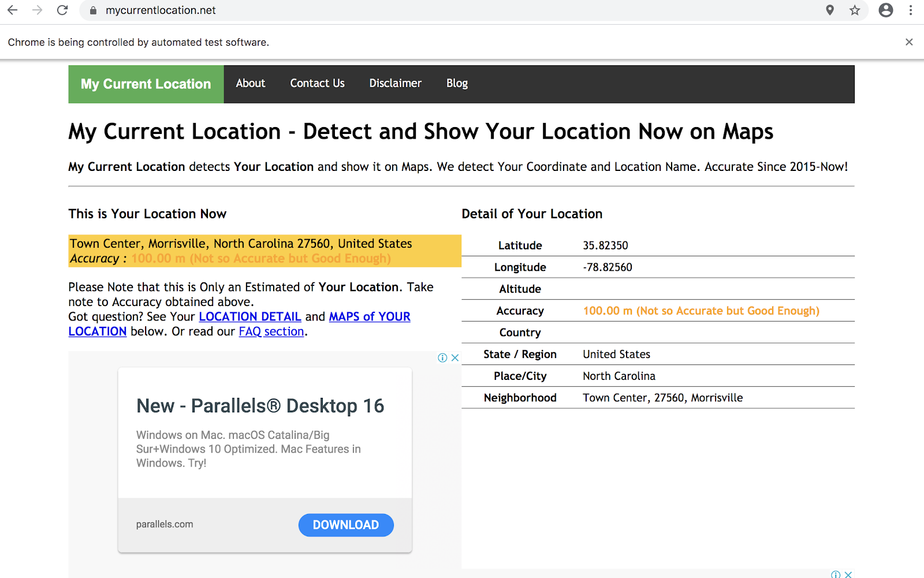Screen dimensions: 924x578
Task: Visit the Blog section
Action: click(457, 84)
